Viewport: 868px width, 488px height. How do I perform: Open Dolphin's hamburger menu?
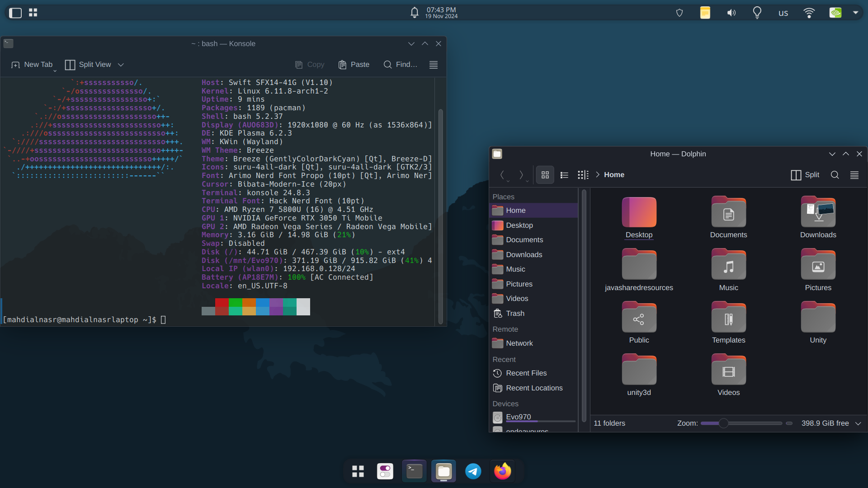pyautogui.click(x=854, y=175)
